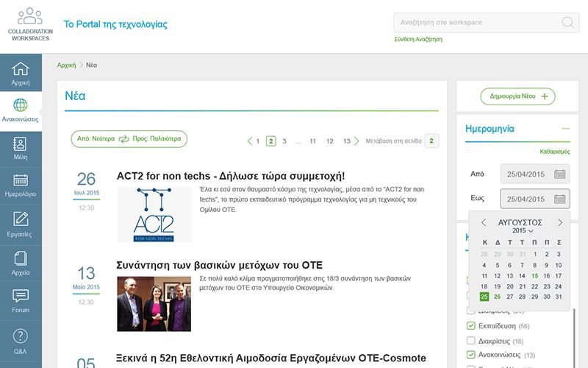Screen dimensions: 588x368
Task: Go to page 11 of the news list
Action: (313, 141)
